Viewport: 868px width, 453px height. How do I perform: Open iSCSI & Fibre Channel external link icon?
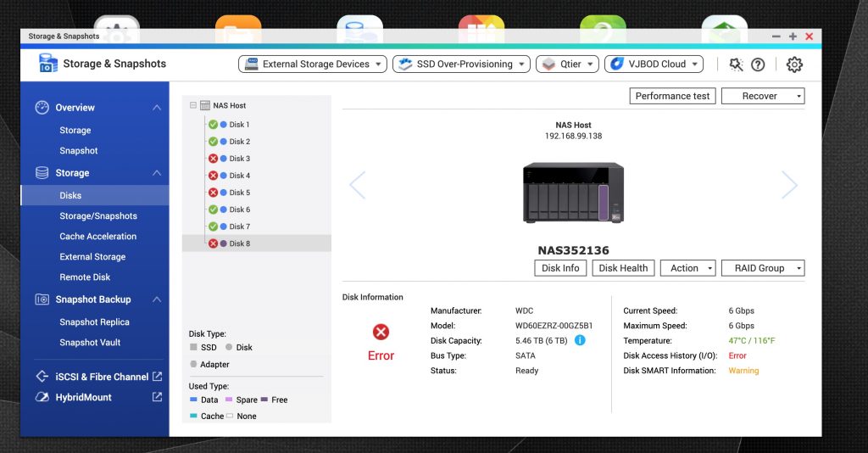(157, 377)
